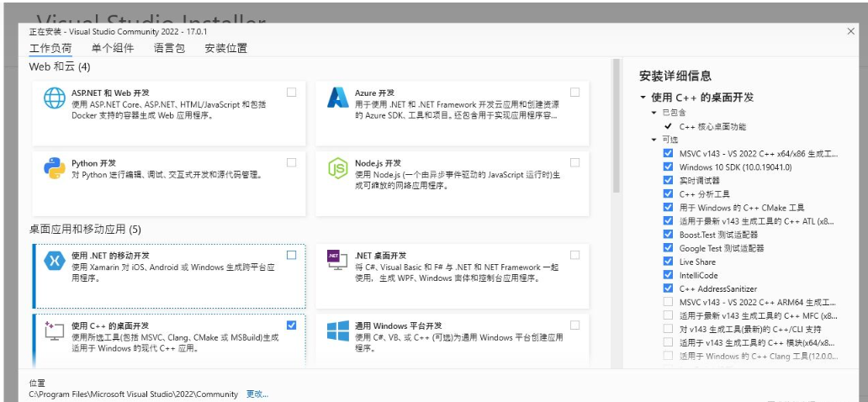Click the 安装详细信息 panel heading
The image size is (868, 402).
tap(675, 76)
